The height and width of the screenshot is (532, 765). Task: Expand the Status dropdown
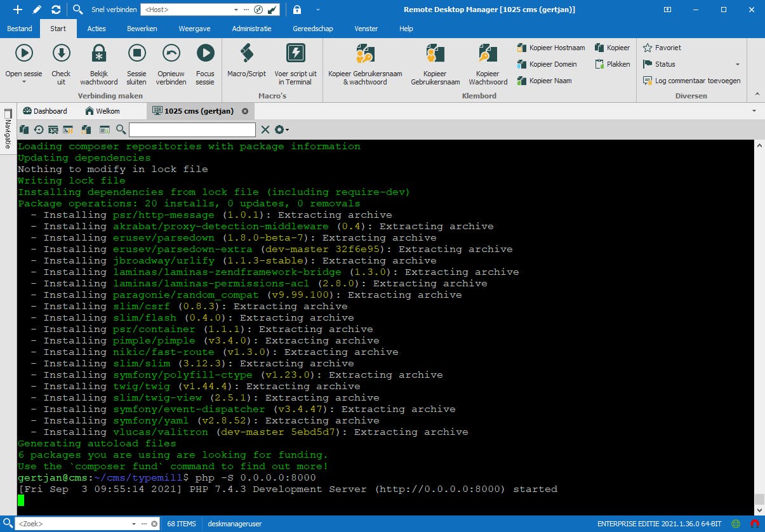point(736,63)
